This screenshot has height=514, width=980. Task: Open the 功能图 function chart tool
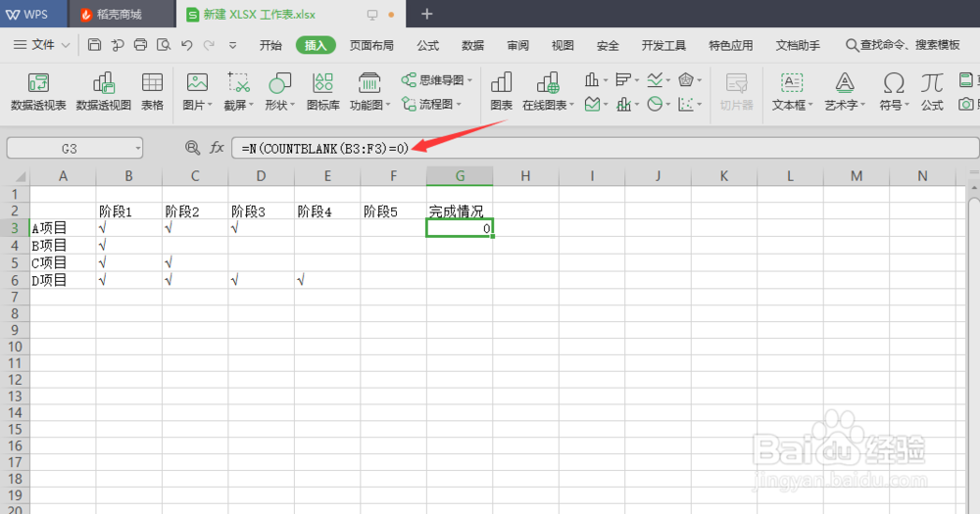(369, 92)
